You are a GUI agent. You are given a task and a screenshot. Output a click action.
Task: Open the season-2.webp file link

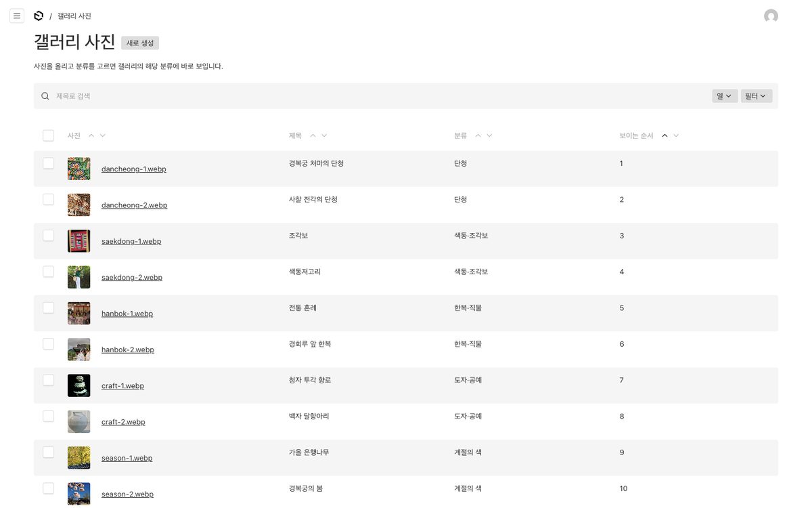coord(127,494)
